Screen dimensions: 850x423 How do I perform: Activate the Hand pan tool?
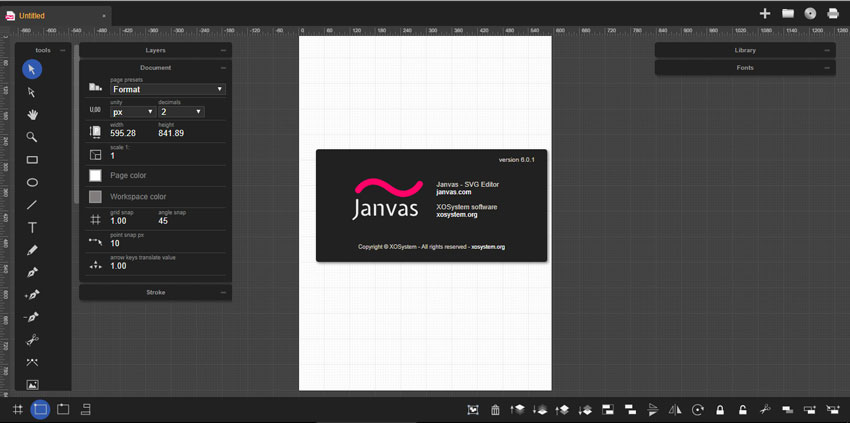[32, 114]
